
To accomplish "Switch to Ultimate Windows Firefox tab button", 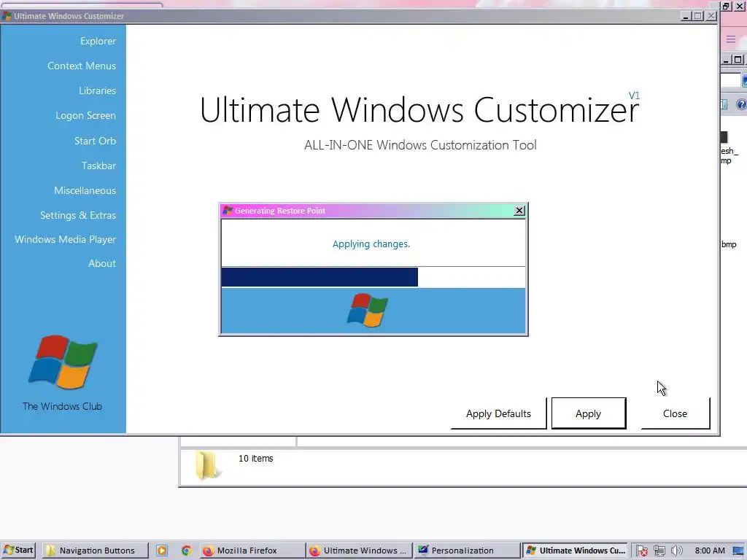I will 359,550.
